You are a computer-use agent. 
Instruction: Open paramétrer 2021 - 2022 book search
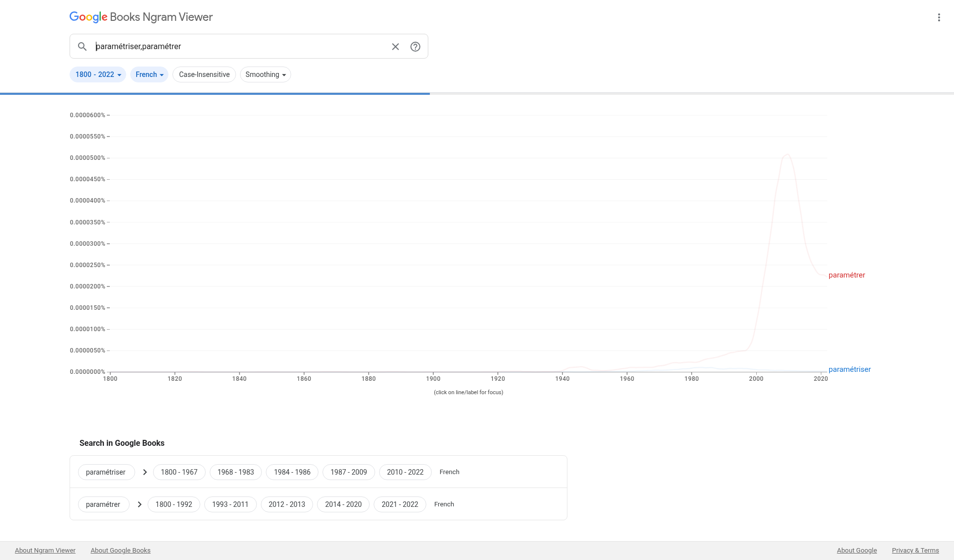pyautogui.click(x=399, y=504)
